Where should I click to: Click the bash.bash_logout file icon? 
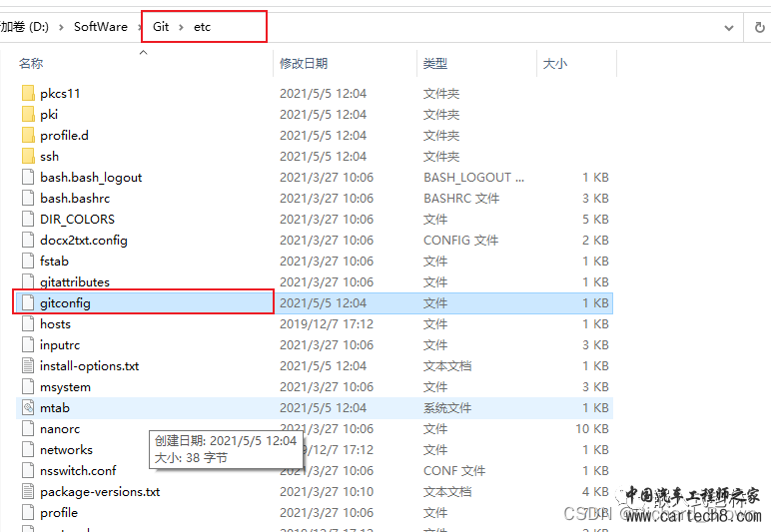(x=28, y=178)
